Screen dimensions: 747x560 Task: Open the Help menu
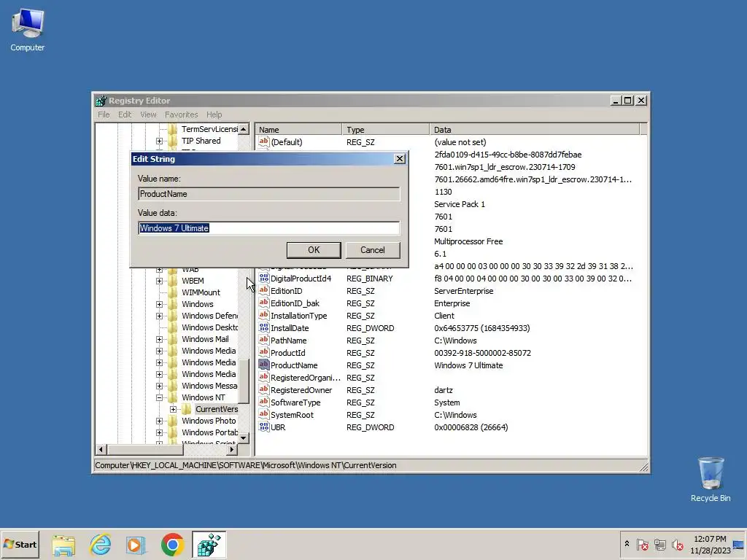(x=214, y=114)
